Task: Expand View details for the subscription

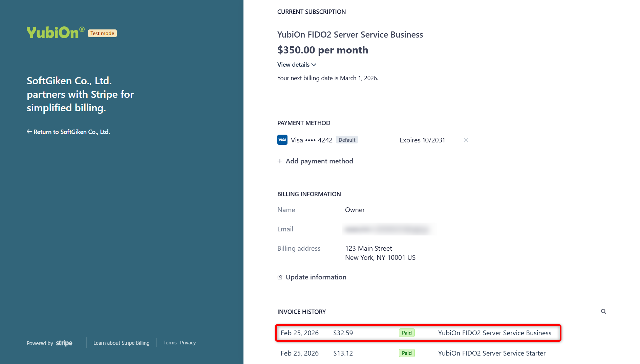Action: (293, 65)
